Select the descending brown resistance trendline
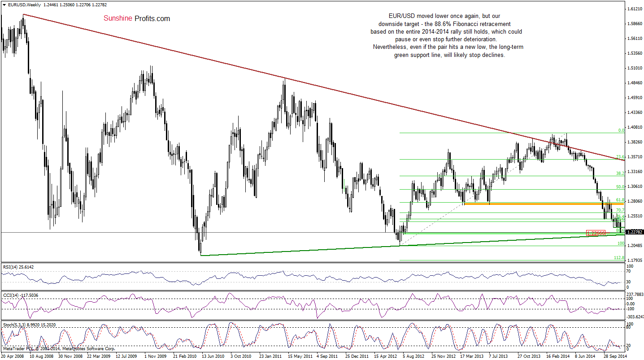The width and height of the screenshot is (644, 360). pyautogui.click(x=323, y=87)
